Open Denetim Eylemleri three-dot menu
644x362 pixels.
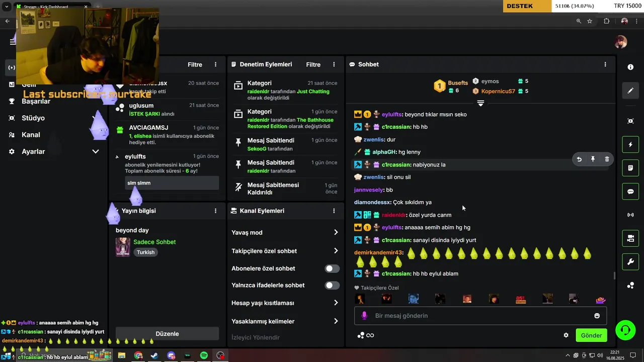pyautogui.click(x=334, y=64)
